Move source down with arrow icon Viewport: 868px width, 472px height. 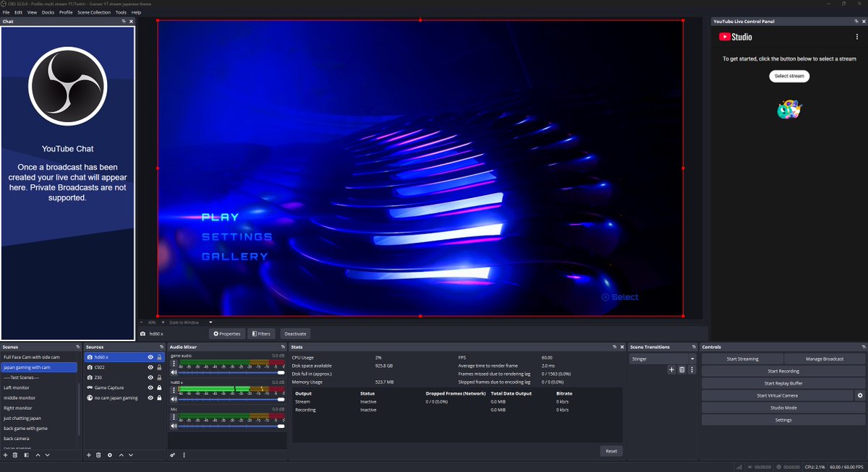tap(131, 455)
